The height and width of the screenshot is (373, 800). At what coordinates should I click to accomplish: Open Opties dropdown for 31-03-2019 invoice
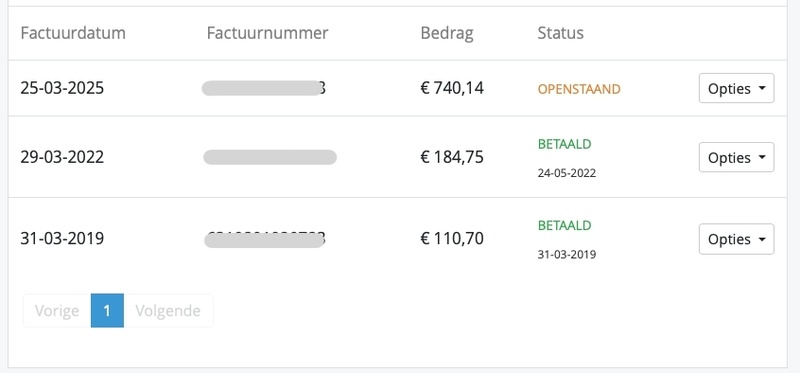[x=736, y=239]
